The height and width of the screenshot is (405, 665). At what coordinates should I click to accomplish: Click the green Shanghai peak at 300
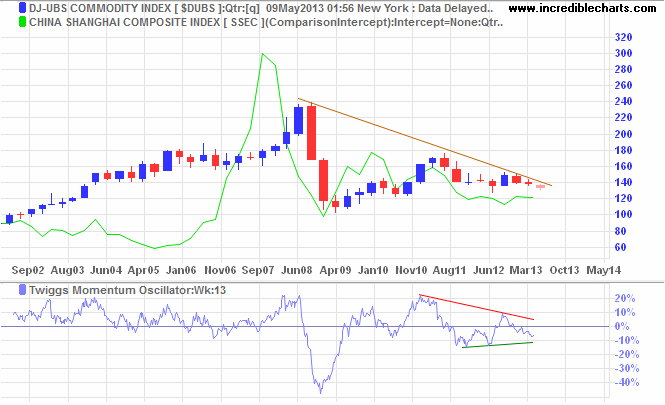pyautogui.click(x=263, y=54)
